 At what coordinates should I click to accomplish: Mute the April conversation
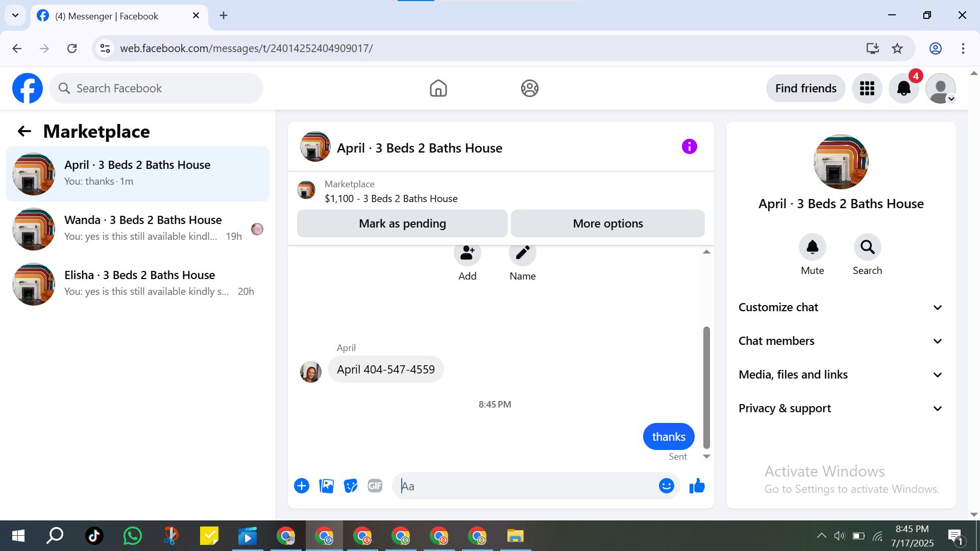[812, 247]
